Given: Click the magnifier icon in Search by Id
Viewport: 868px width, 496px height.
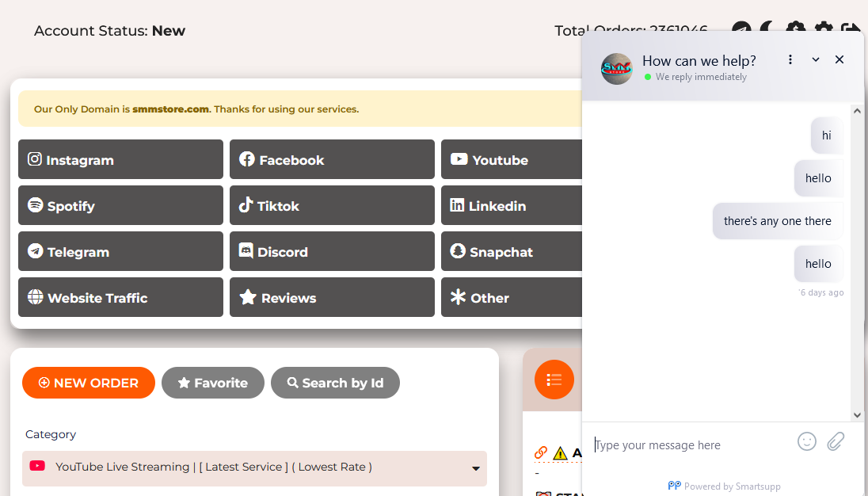Looking at the screenshot, I should point(293,382).
